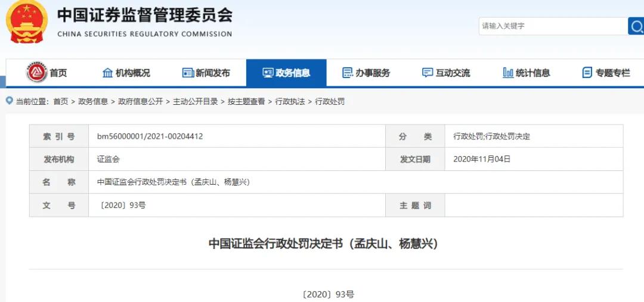Click the newspaper icon beside 新闻发布
This screenshot has height=302, width=644.
(x=188, y=73)
